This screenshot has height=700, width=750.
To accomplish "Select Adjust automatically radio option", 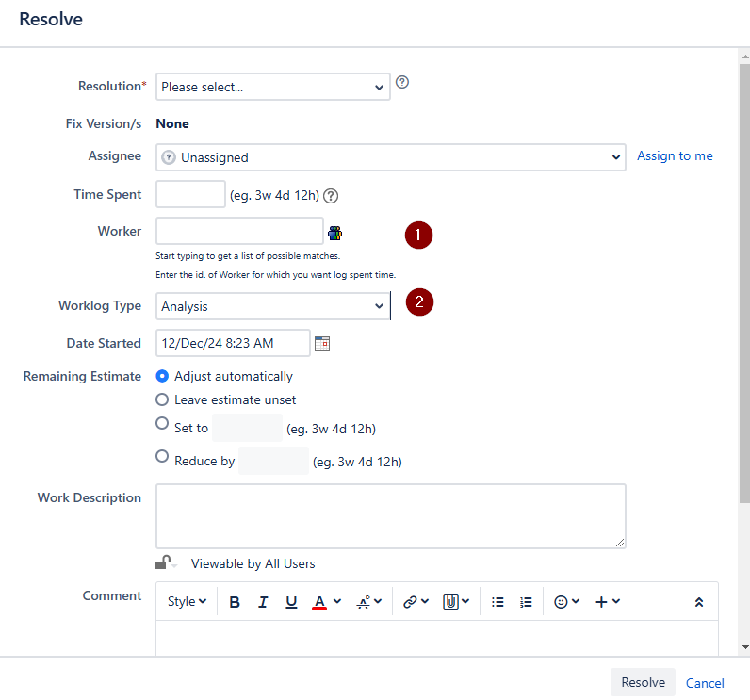I will point(162,376).
